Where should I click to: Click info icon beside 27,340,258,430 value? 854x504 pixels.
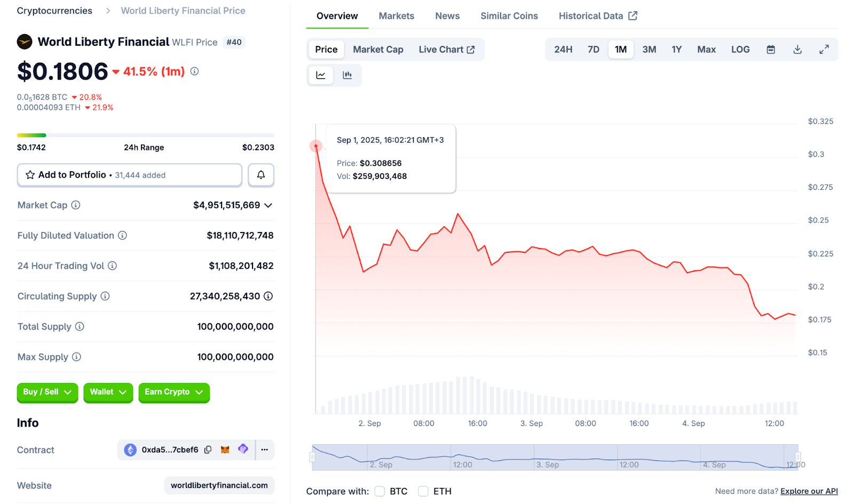point(268,296)
